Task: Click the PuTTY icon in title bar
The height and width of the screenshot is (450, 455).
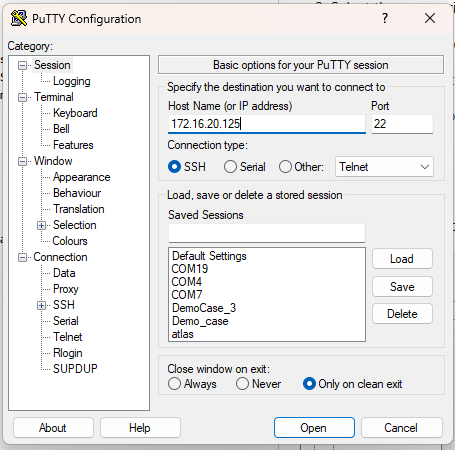Action: click(x=19, y=18)
